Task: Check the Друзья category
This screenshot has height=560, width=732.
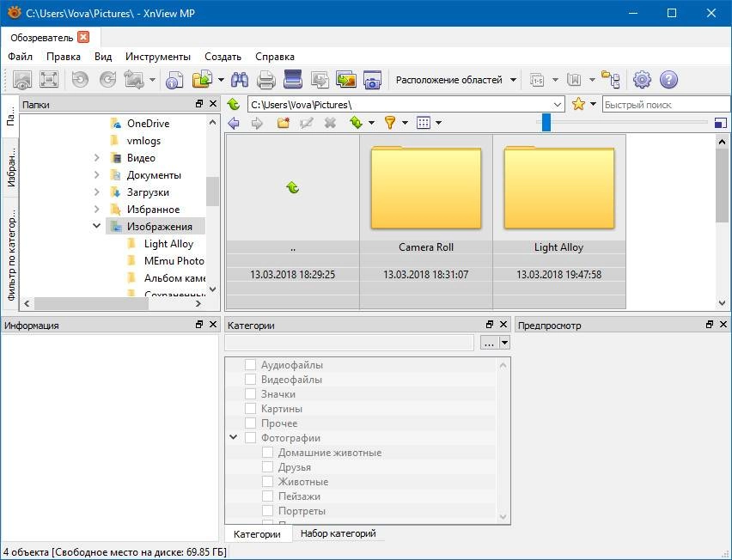Action: (267, 466)
